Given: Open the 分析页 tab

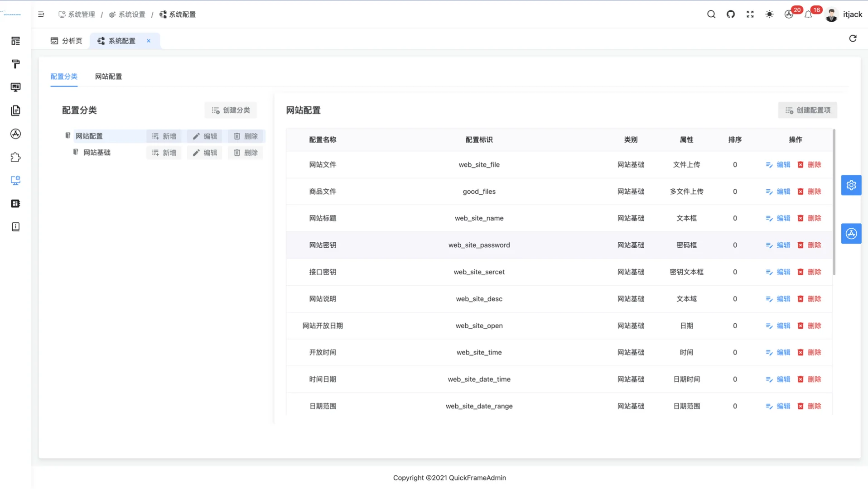Looking at the screenshot, I should click(66, 41).
